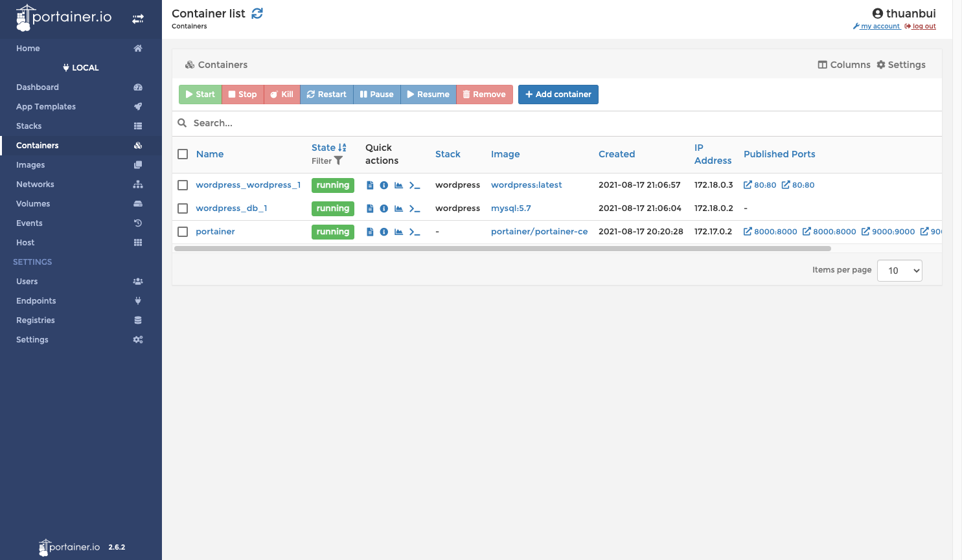Open logs icon for wordpress_wordpress_1
The image size is (962, 560).
coord(370,185)
